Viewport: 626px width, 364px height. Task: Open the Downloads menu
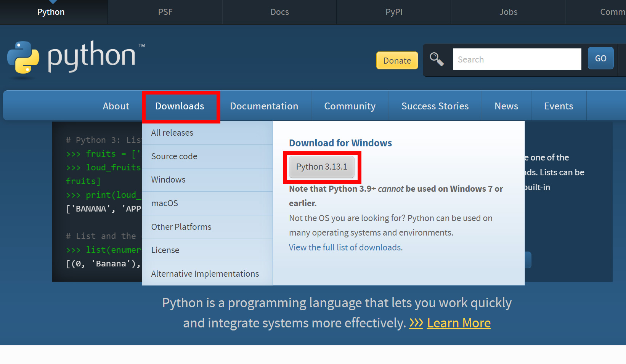180,106
